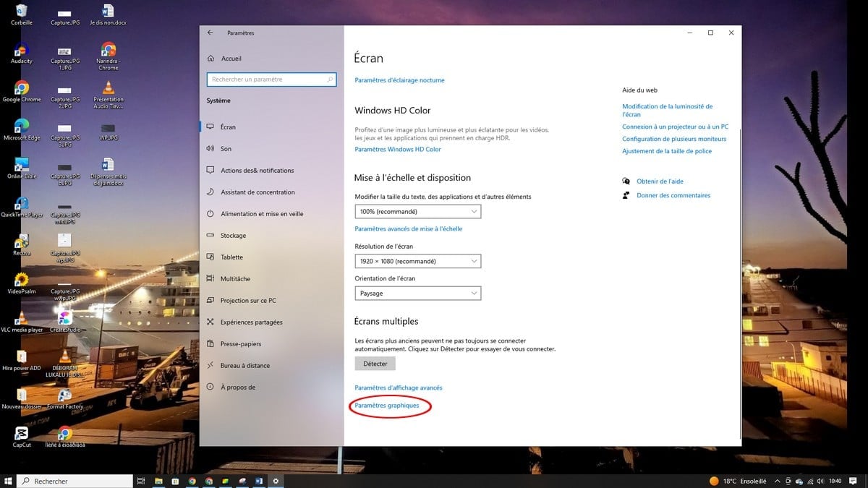This screenshot has width=868, height=488.
Task: Open Stockage settings in sidebar
Action: 233,236
